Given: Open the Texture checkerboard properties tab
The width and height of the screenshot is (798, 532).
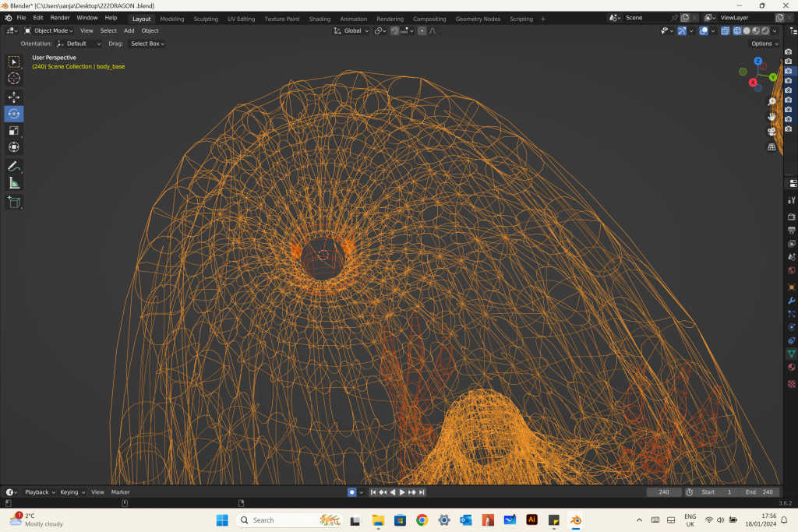Looking at the screenshot, I should [792, 384].
